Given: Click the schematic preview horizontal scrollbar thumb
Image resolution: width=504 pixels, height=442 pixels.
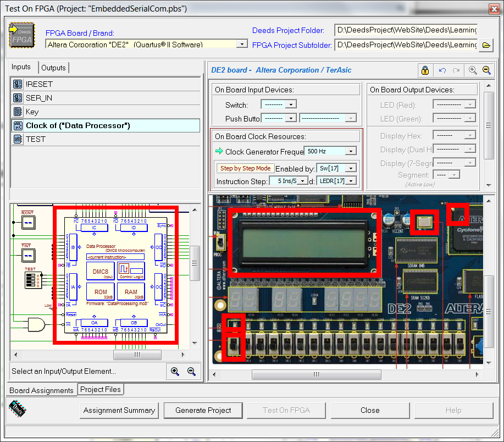Looking at the screenshot, I should (137, 355).
